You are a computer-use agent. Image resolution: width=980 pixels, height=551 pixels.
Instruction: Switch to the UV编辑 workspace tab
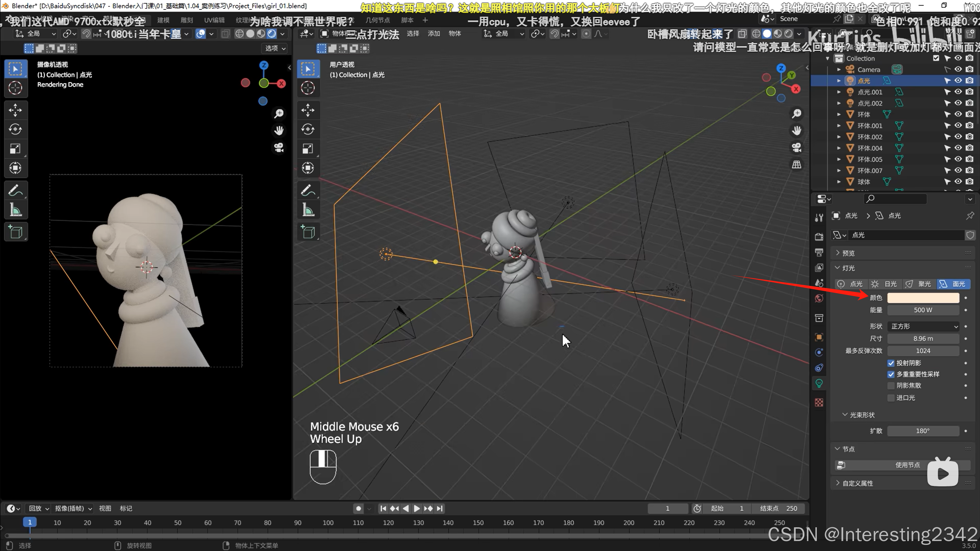click(214, 20)
